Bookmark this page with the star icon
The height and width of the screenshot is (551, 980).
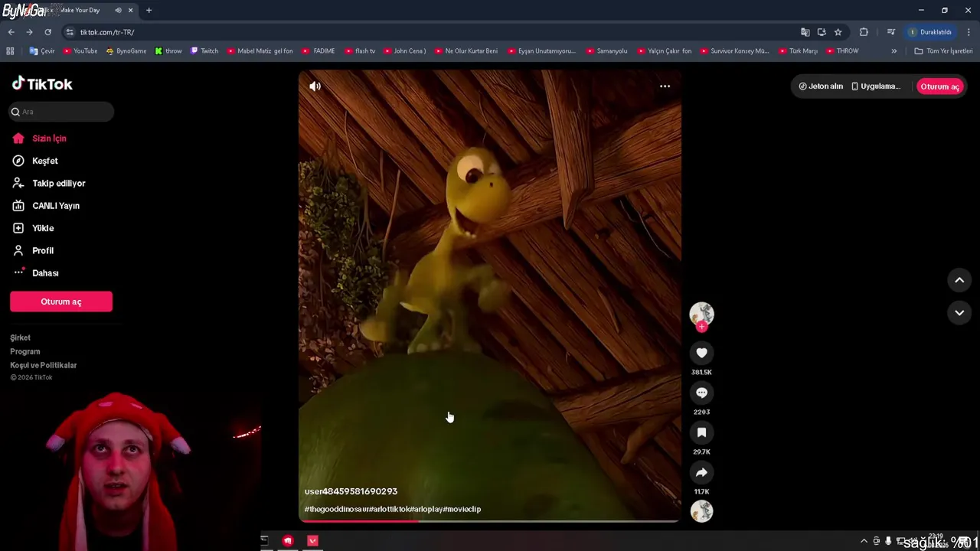pyautogui.click(x=838, y=32)
